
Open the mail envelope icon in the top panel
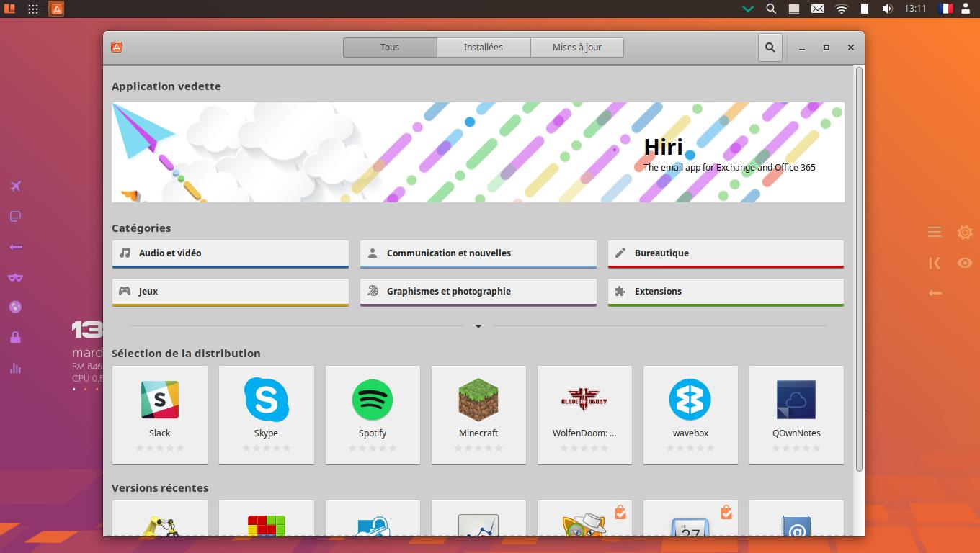(x=818, y=9)
